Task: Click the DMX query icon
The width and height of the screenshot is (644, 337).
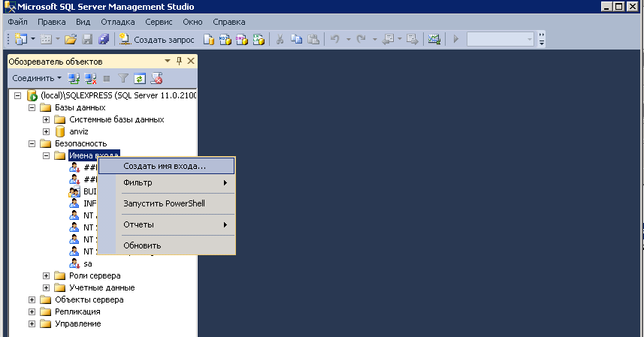Action: (x=242, y=39)
